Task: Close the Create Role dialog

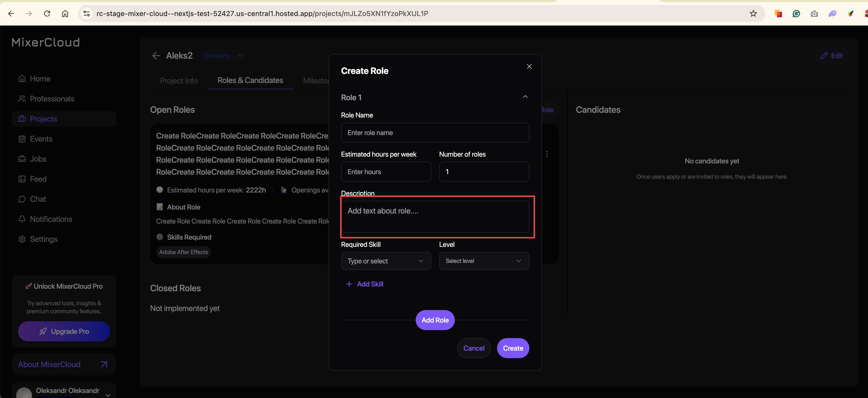Action: [x=529, y=66]
